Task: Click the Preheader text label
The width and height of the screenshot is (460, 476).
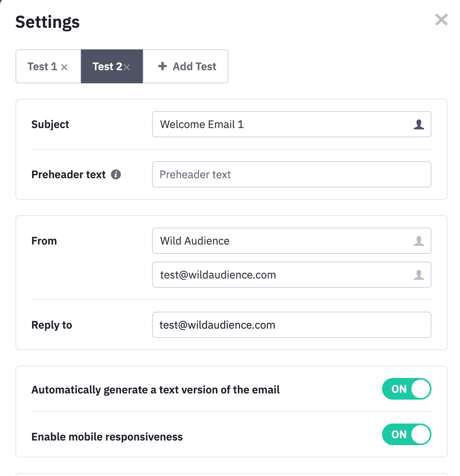Action: (68, 175)
